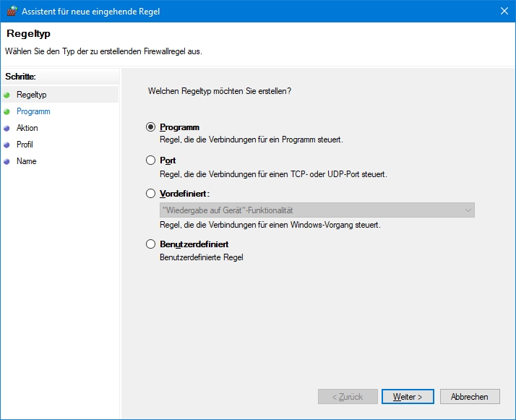The image size is (516, 420).
Task: Select the Benutzerdefiniert rule option
Action: [x=151, y=244]
